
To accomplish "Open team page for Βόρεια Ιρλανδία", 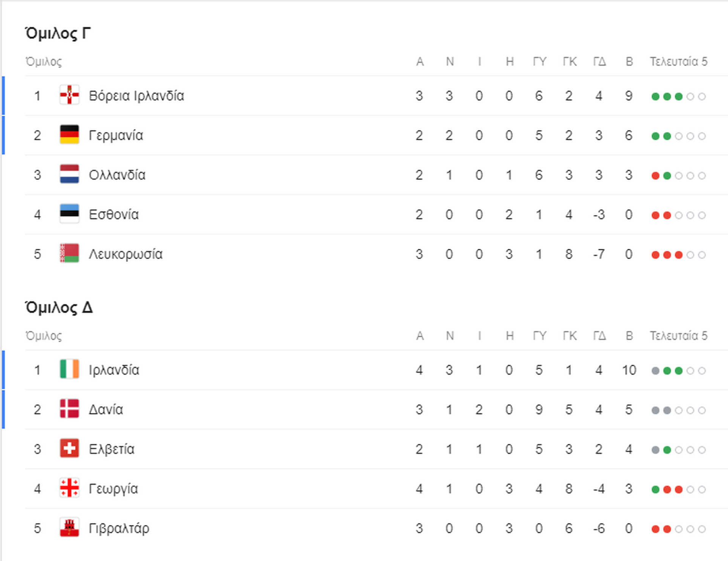I will (x=136, y=96).
